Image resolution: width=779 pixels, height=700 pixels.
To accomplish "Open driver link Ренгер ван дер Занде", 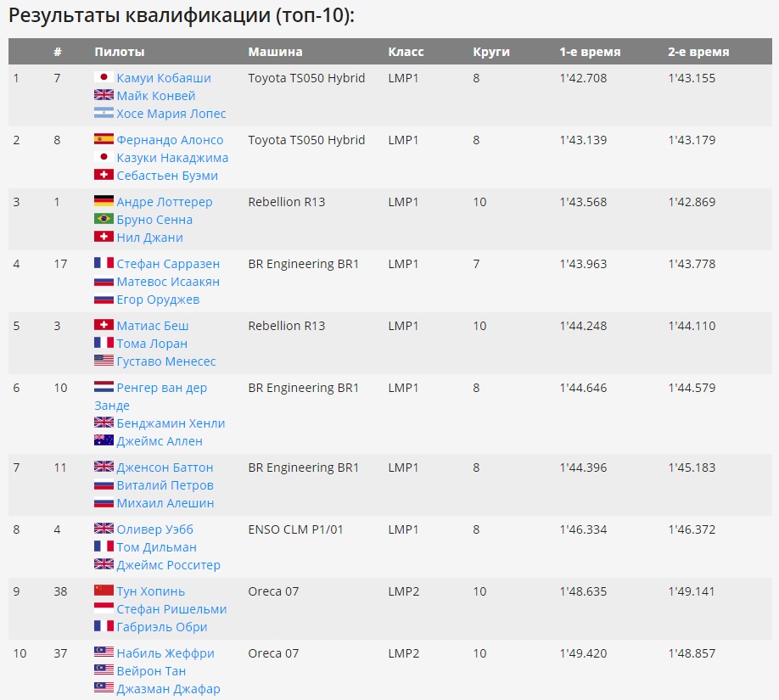I will (x=151, y=396).
